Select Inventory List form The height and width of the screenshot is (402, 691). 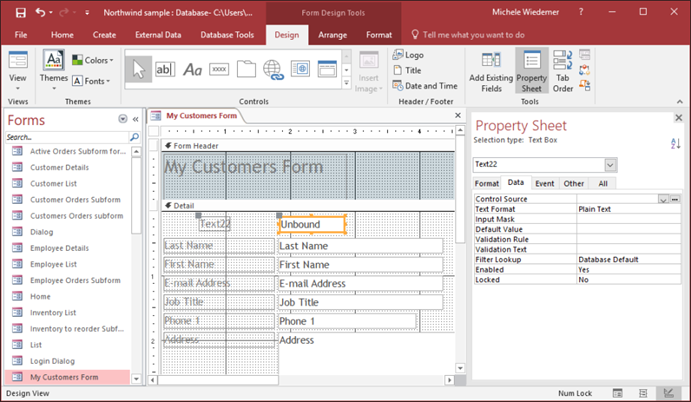click(x=53, y=313)
